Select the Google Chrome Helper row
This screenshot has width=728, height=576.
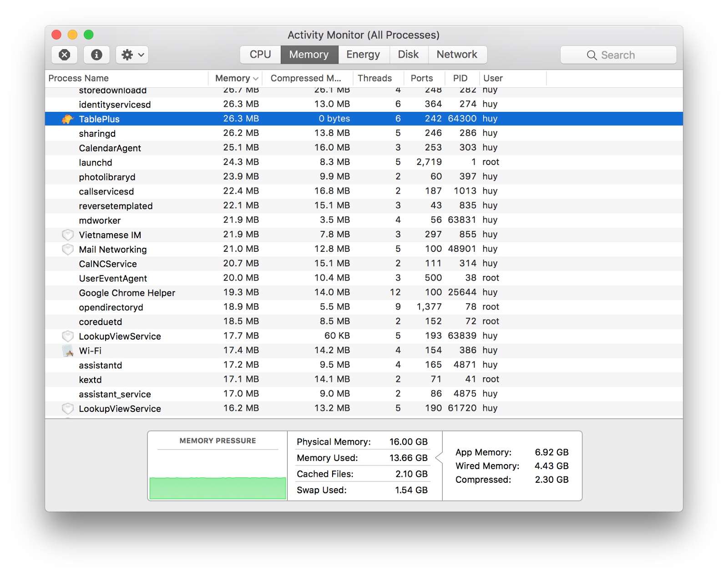coord(127,293)
